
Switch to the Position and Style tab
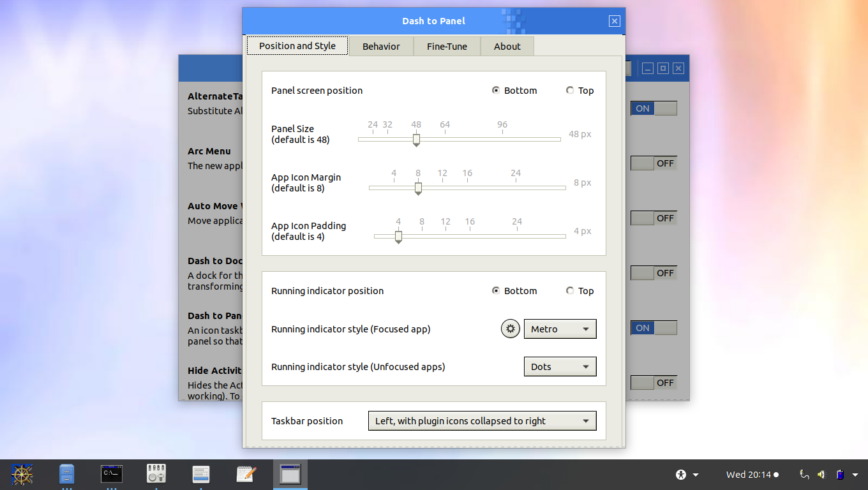(297, 46)
